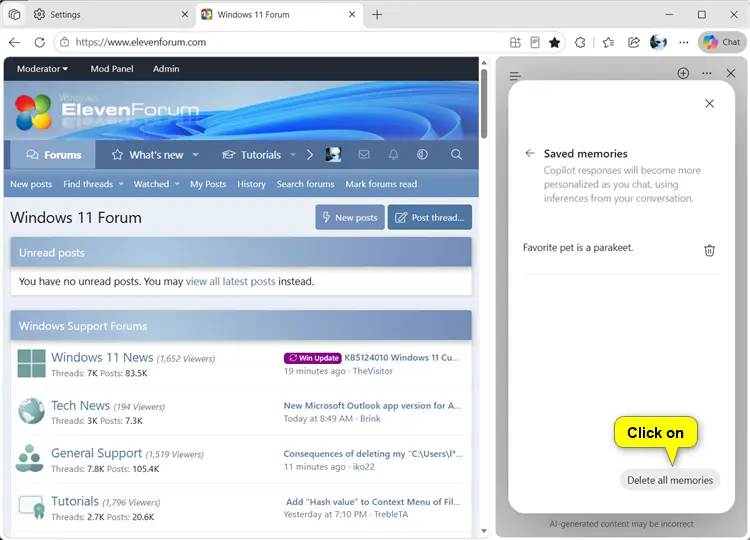The width and height of the screenshot is (750, 540).
Task: Open the Mod Panel link
Action: tap(112, 69)
